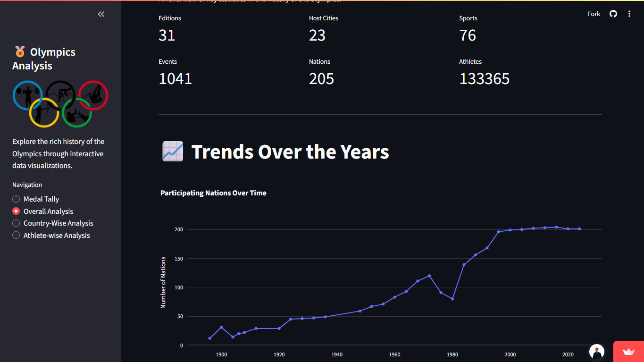Open the Streamlit crown badge
644x362 pixels.
pos(628,352)
